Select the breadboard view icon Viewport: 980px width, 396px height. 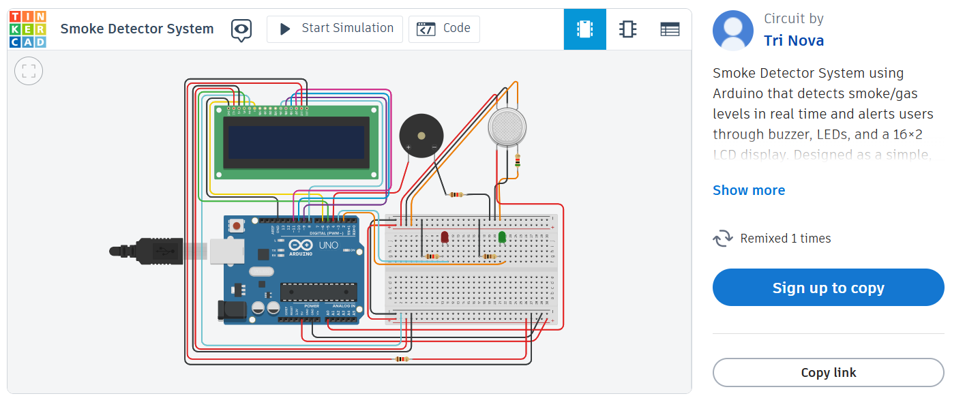(x=584, y=29)
